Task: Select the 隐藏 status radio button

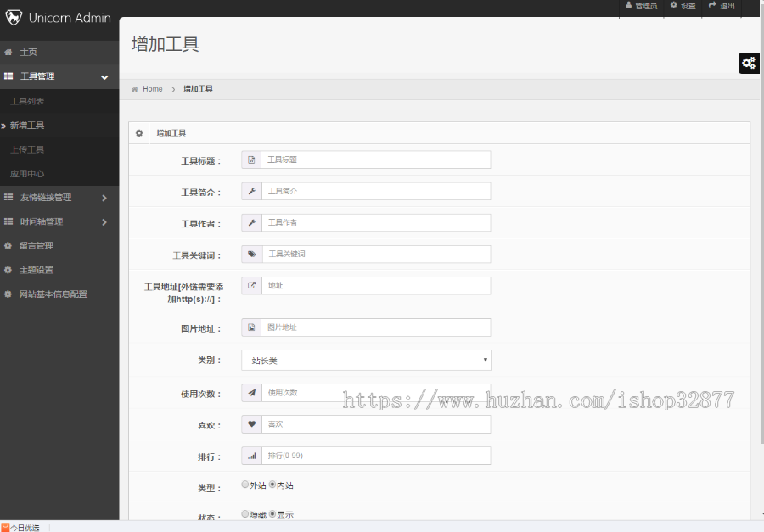Action: point(245,514)
